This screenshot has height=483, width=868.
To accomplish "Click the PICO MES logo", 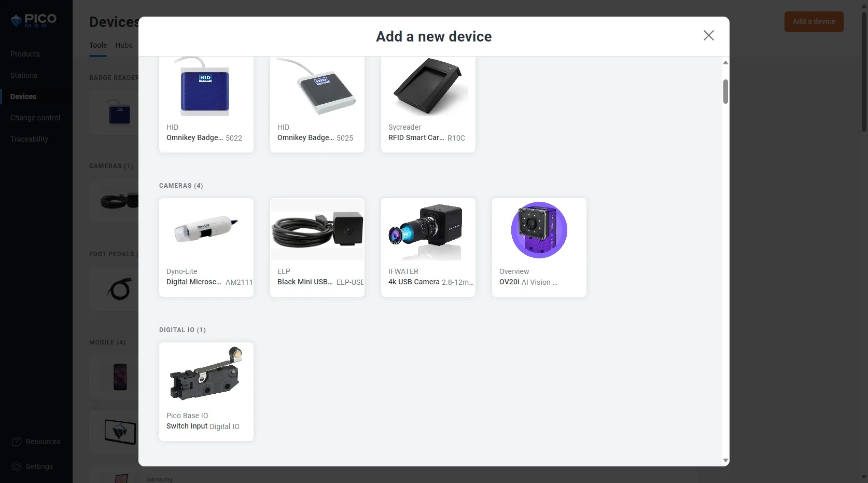I will tap(34, 21).
